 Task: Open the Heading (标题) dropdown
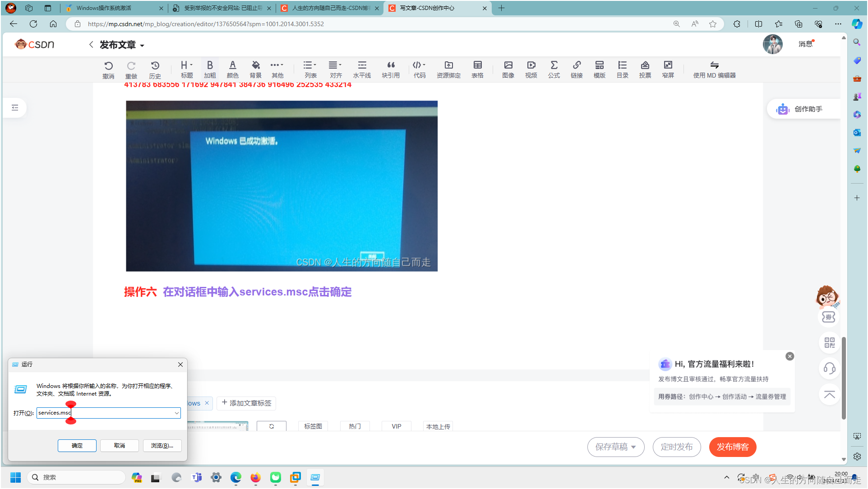(187, 69)
